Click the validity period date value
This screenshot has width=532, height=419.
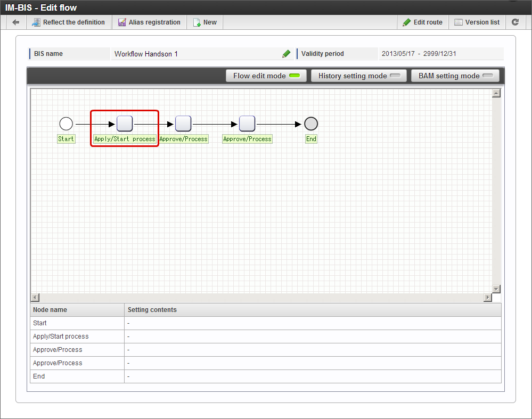(x=419, y=54)
